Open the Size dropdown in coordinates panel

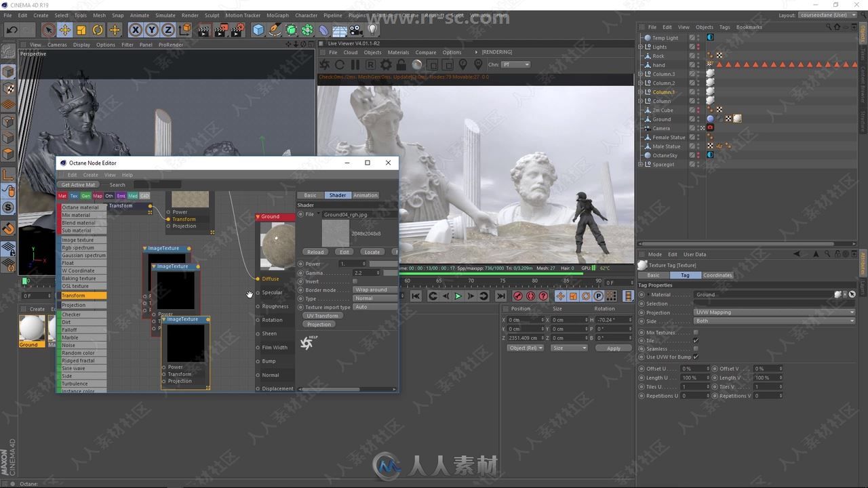click(x=568, y=348)
